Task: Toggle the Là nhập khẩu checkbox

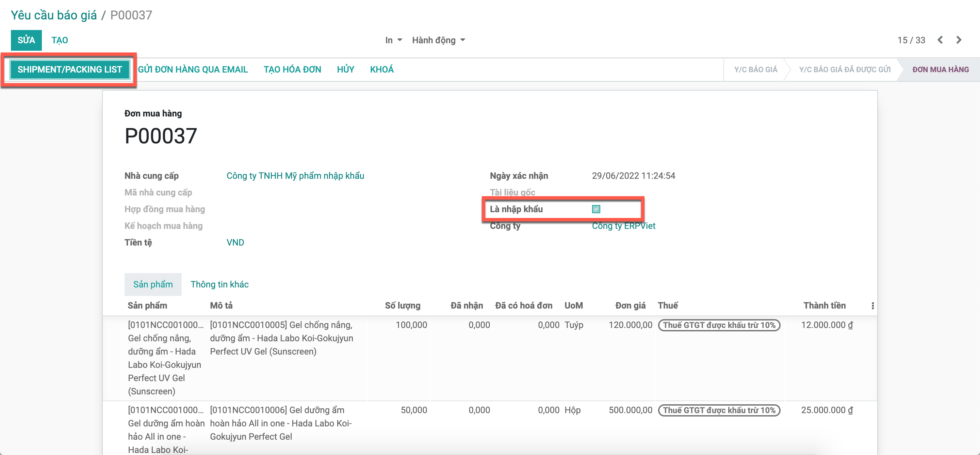Action: (x=596, y=209)
